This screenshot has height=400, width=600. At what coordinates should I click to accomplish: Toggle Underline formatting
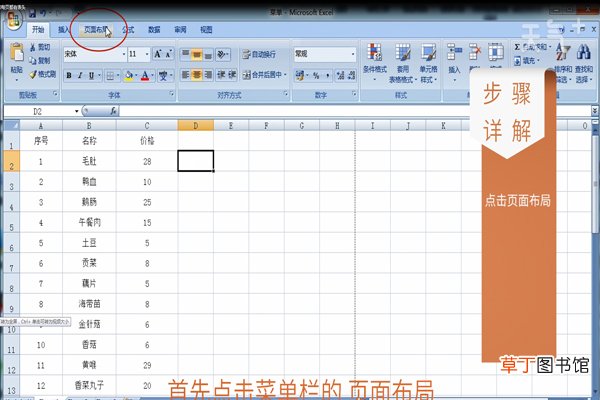(91, 76)
